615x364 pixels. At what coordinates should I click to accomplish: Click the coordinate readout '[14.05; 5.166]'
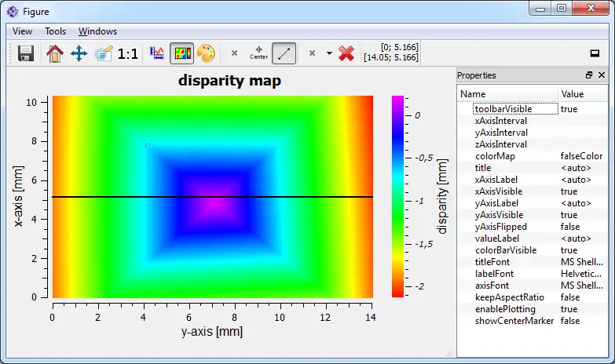(390, 57)
